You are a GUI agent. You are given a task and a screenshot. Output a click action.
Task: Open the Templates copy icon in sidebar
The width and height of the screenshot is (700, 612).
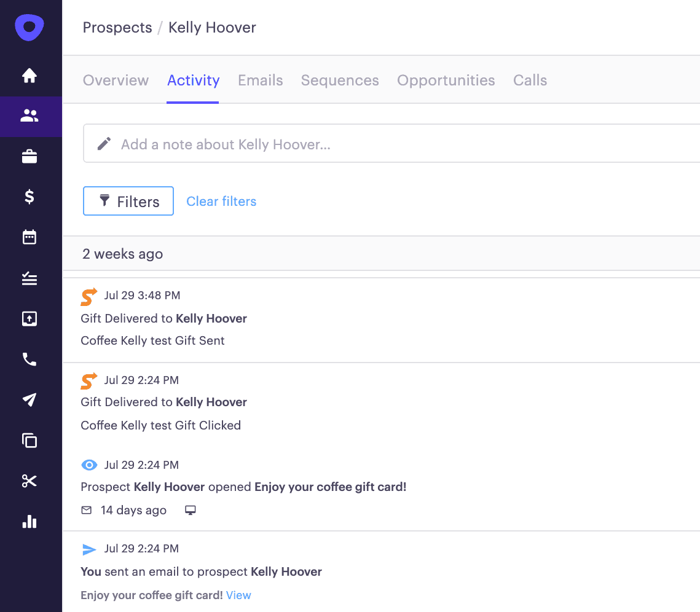[x=29, y=441]
